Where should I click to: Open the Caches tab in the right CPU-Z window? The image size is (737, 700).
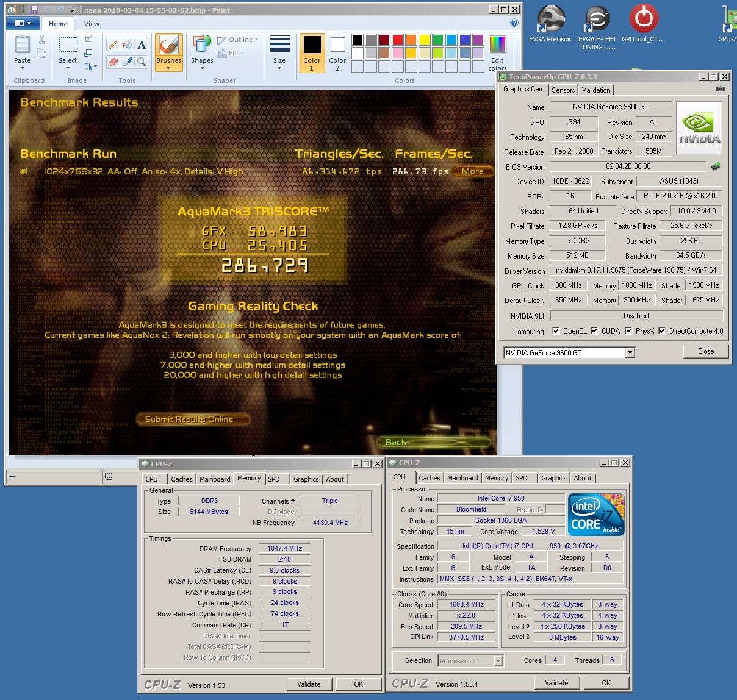[430, 478]
